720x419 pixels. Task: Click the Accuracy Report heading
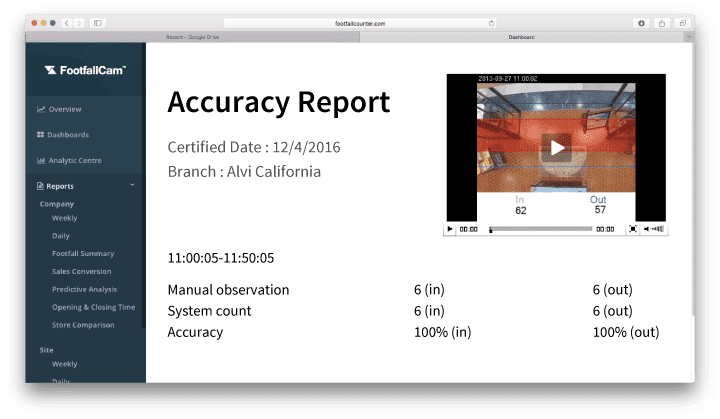279,102
